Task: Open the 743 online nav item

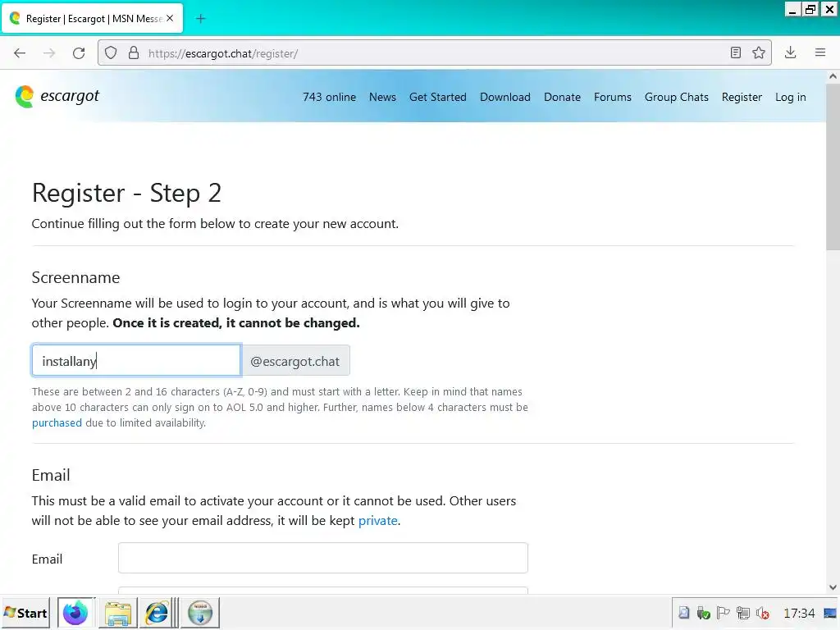Action: point(329,97)
